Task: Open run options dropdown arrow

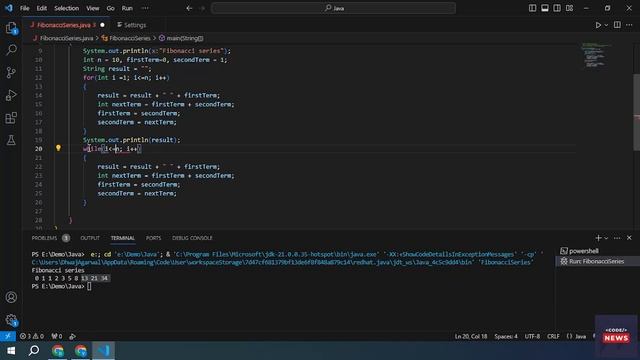Action: (606, 25)
